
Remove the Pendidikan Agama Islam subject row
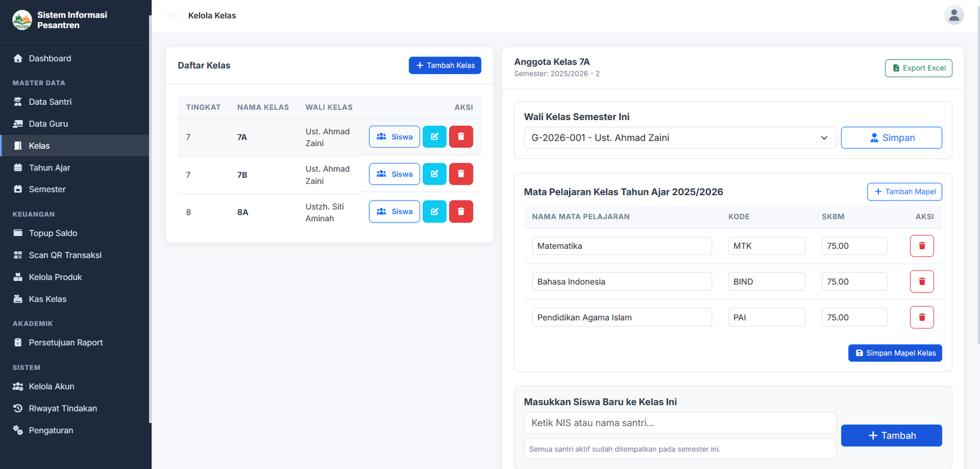pos(922,317)
